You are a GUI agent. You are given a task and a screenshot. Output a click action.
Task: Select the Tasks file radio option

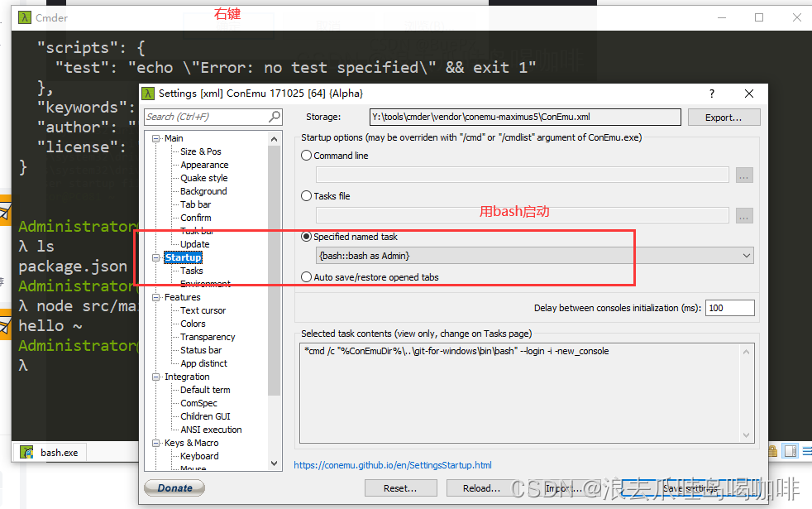(x=307, y=196)
